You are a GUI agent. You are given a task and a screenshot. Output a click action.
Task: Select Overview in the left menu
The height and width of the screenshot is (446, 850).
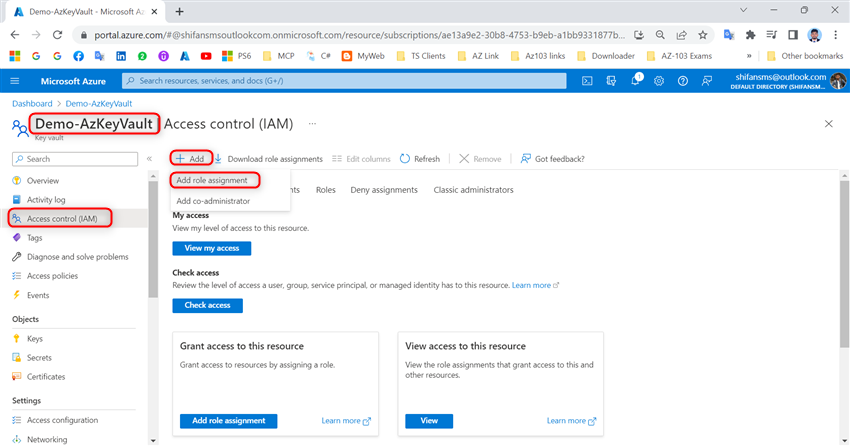43,181
